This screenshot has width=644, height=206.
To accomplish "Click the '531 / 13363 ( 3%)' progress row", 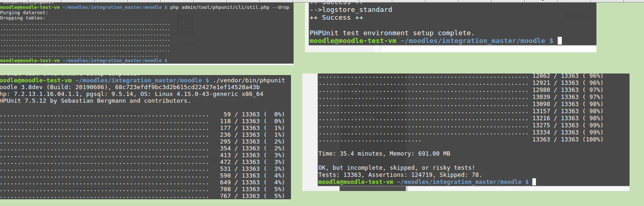I will pos(142,169).
